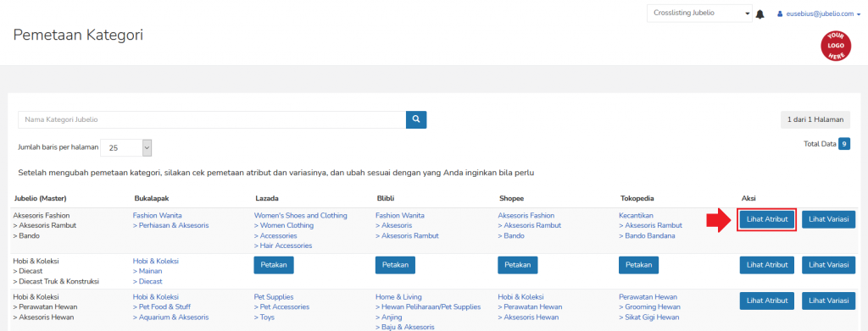This screenshot has height=331, width=868.
Task: Open the Bukalapak 'Perhiasan & Aksesoris' mapping link
Action: click(170, 225)
